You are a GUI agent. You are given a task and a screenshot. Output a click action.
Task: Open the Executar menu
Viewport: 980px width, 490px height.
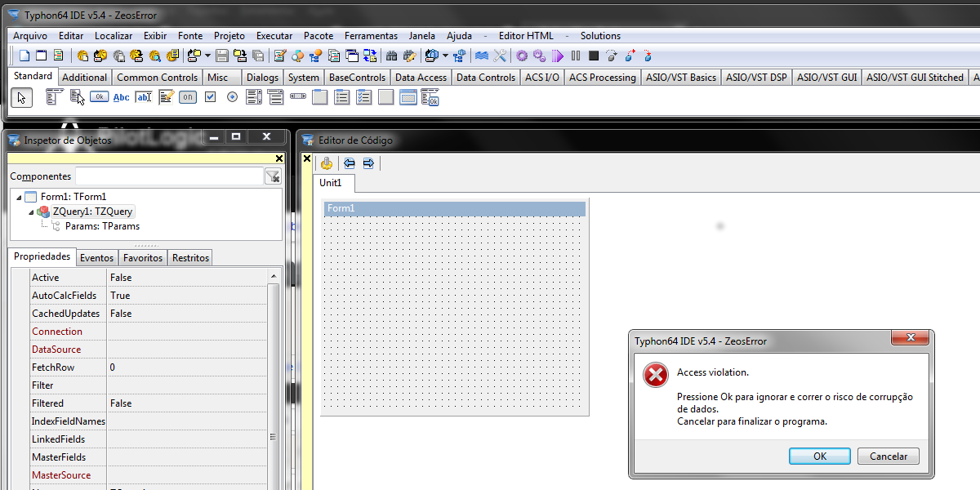tap(274, 36)
